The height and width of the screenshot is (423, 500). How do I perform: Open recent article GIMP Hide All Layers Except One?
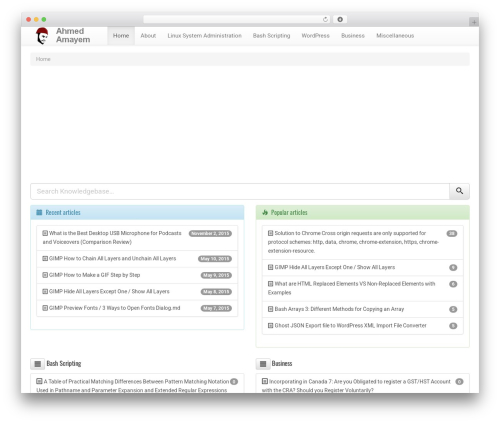pos(109,291)
